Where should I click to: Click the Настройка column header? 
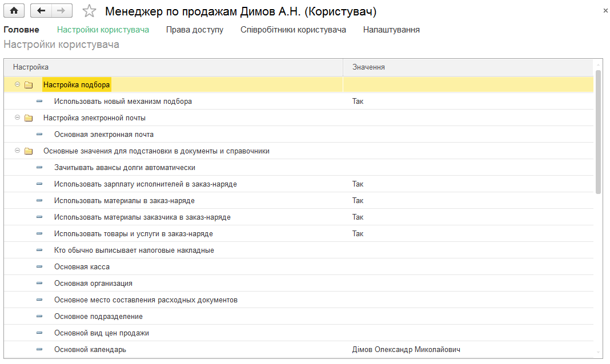[174, 67]
